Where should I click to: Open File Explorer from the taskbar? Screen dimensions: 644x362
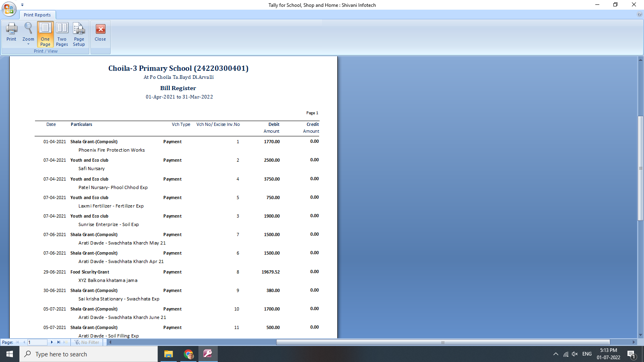click(168, 354)
